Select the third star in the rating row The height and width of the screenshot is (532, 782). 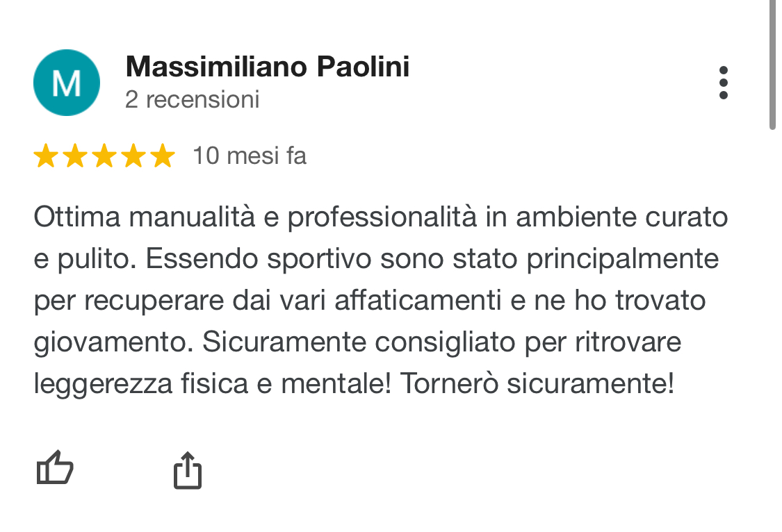click(104, 156)
